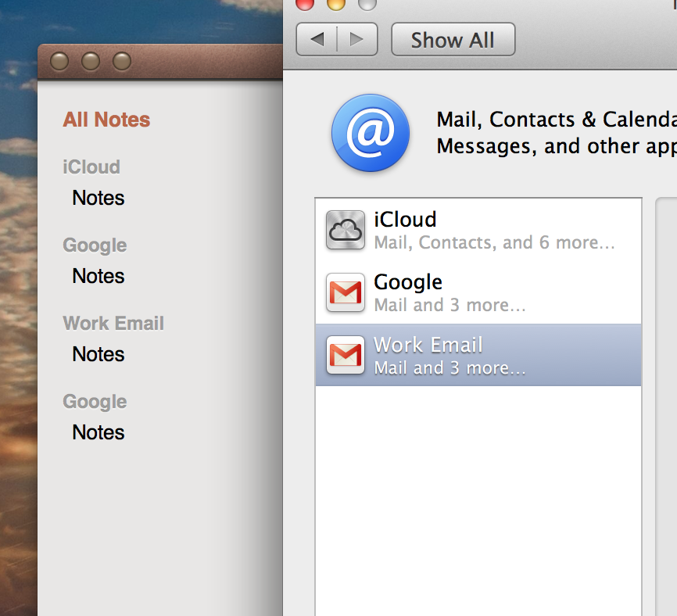Viewport: 677px width, 616px height.
Task: Click the Work Email heading in Notes sidebar
Action: (x=113, y=324)
